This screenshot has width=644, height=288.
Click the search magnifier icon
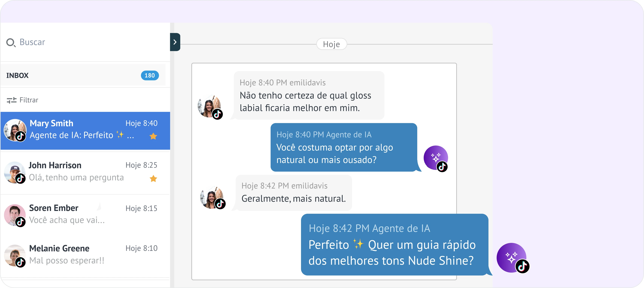[x=11, y=43]
